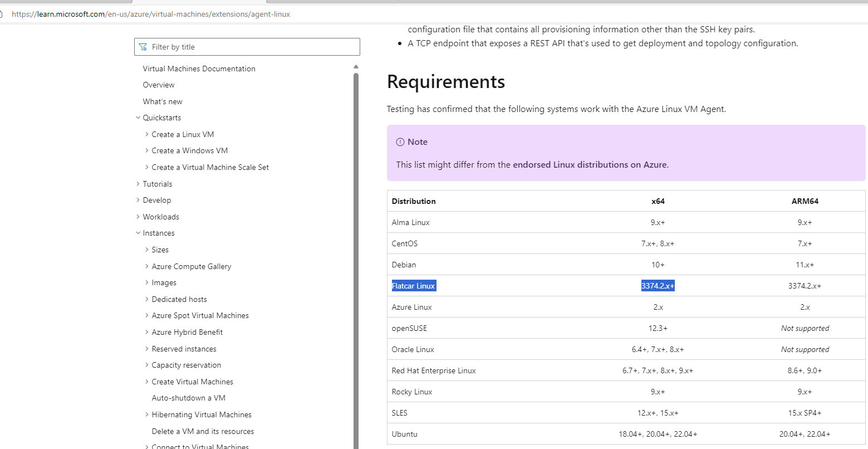Collapse the Instances section

pos(138,233)
